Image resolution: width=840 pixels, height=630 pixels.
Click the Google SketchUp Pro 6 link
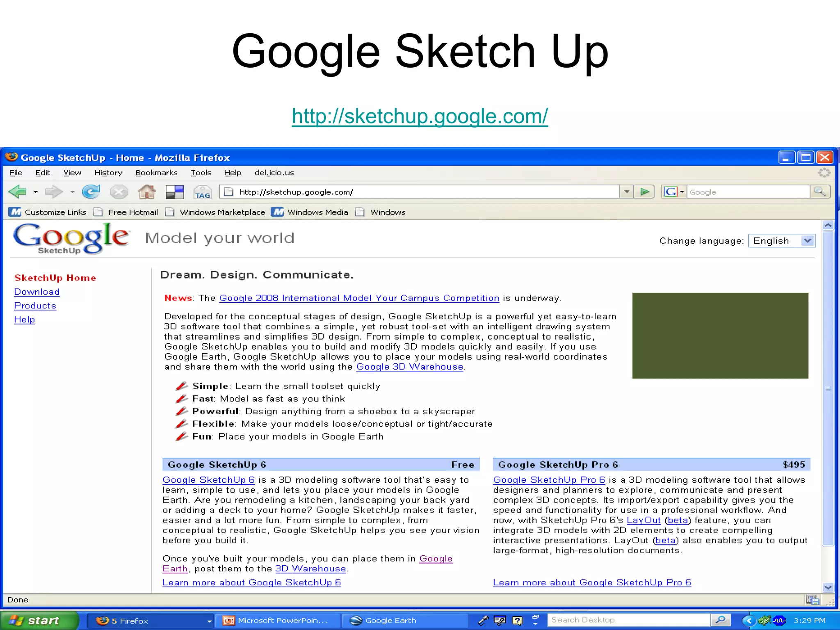549,480
